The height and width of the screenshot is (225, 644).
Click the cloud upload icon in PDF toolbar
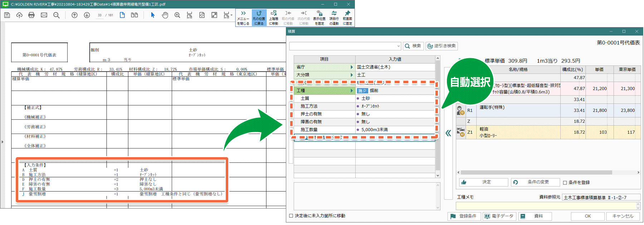[19, 15]
